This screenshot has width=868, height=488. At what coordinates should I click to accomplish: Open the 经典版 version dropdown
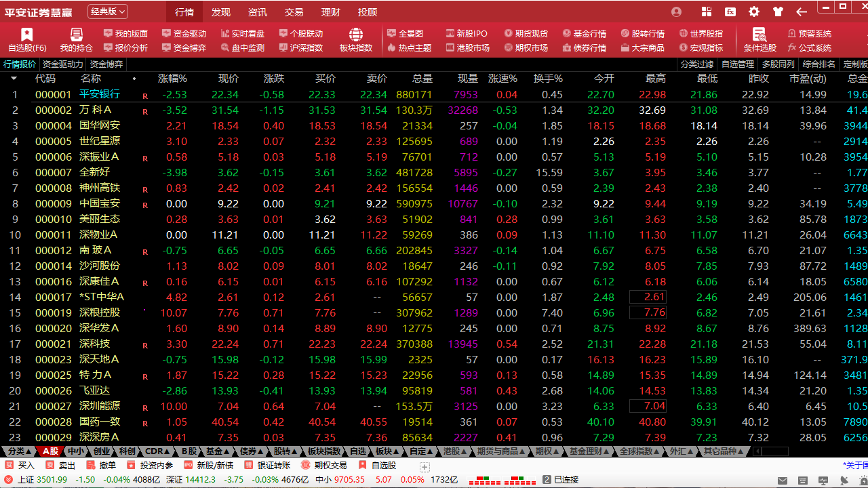[x=108, y=12]
